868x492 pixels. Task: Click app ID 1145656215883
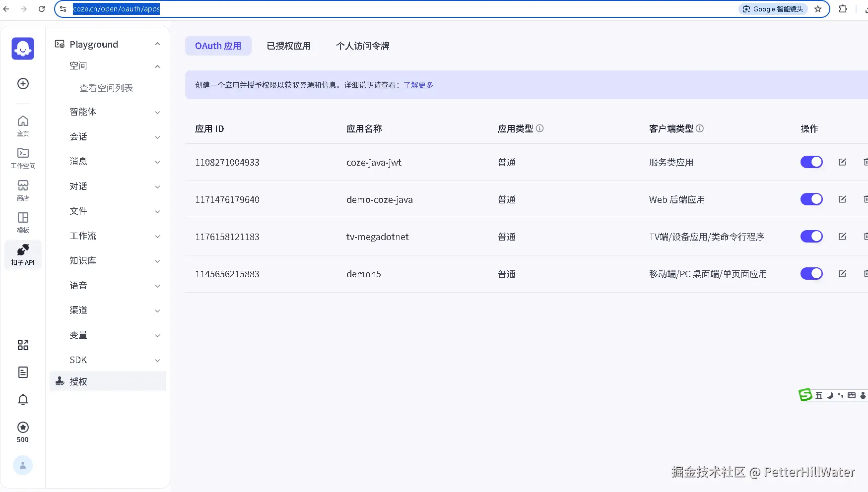tap(227, 274)
